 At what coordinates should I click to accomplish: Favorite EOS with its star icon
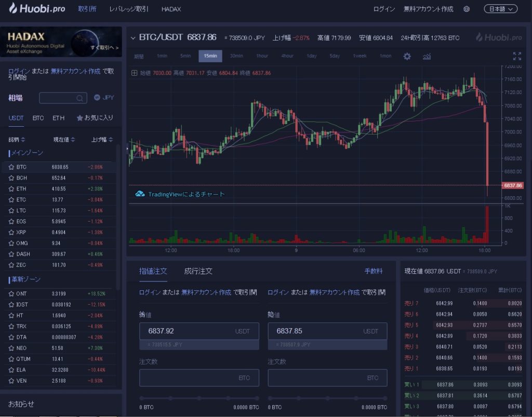point(11,221)
